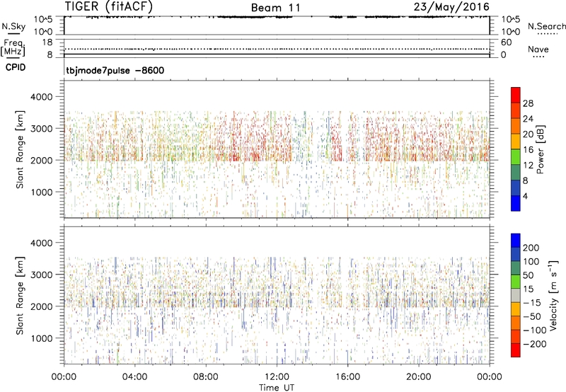Pick the bright blue top Velocity colorbar segment
The image size is (566, 392).
(516, 241)
